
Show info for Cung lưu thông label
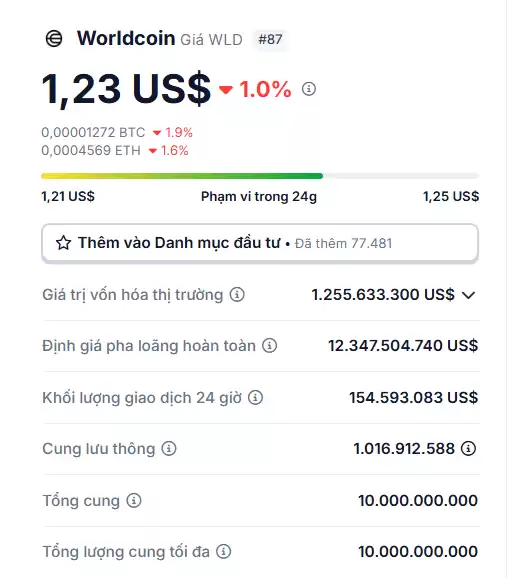[x=169, y=449]
